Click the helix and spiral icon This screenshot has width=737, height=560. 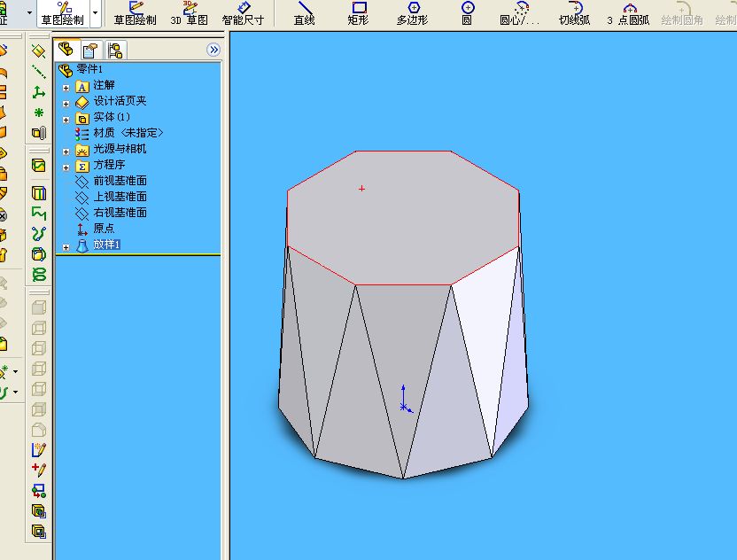tap(39, 275)
